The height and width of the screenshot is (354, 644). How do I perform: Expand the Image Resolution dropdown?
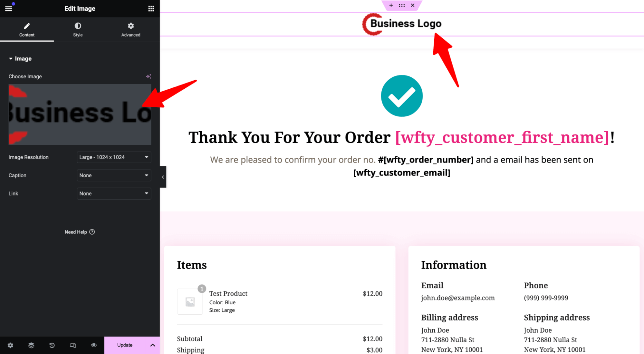[x=113, y=157]
